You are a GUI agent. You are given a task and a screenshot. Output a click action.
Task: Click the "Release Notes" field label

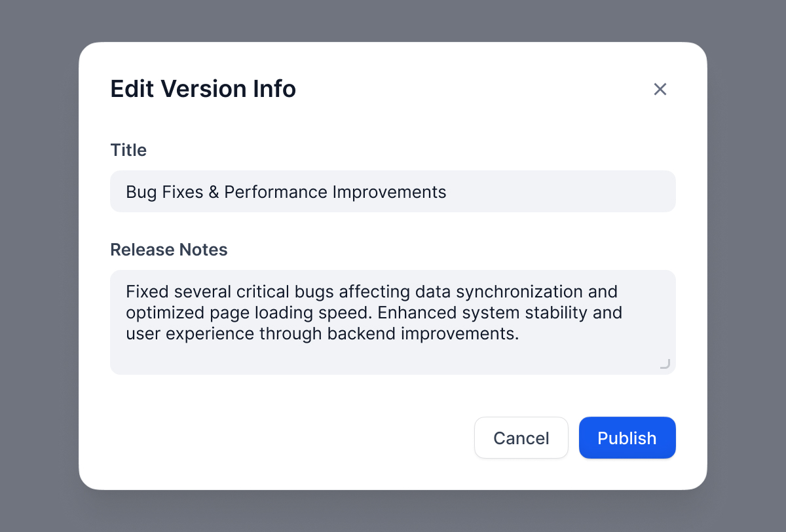(169, 250)
